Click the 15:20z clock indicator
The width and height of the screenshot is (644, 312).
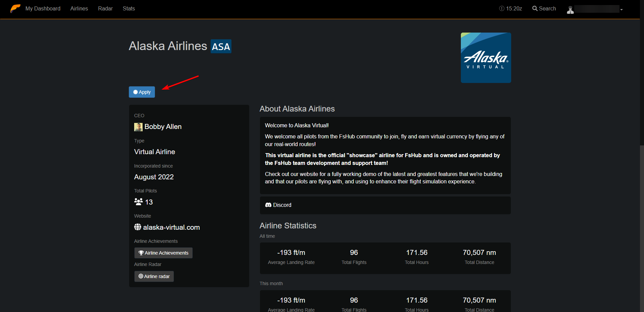(x=511, y=8)
